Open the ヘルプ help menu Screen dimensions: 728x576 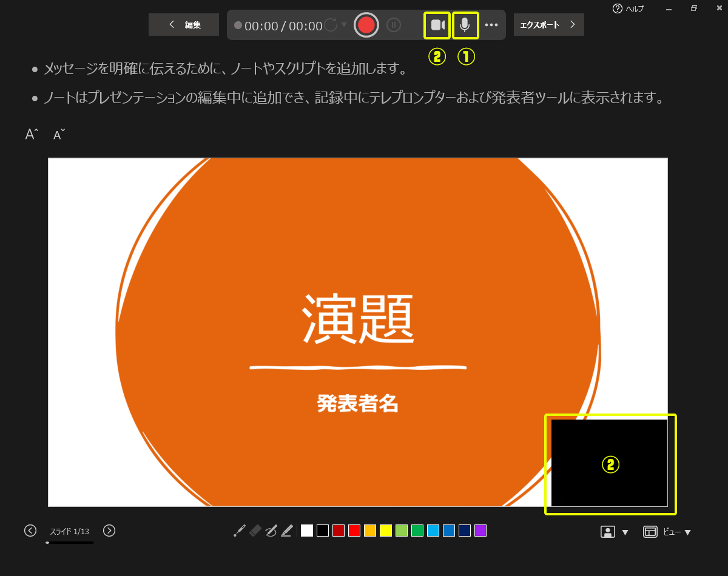629,8
